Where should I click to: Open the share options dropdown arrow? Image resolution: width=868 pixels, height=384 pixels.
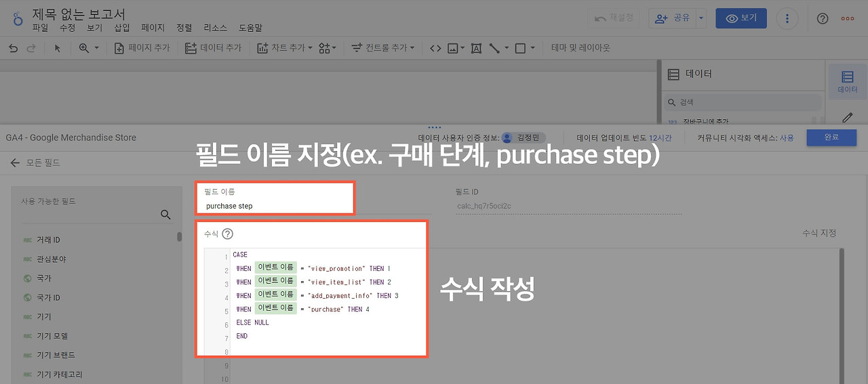pos(701,18)
